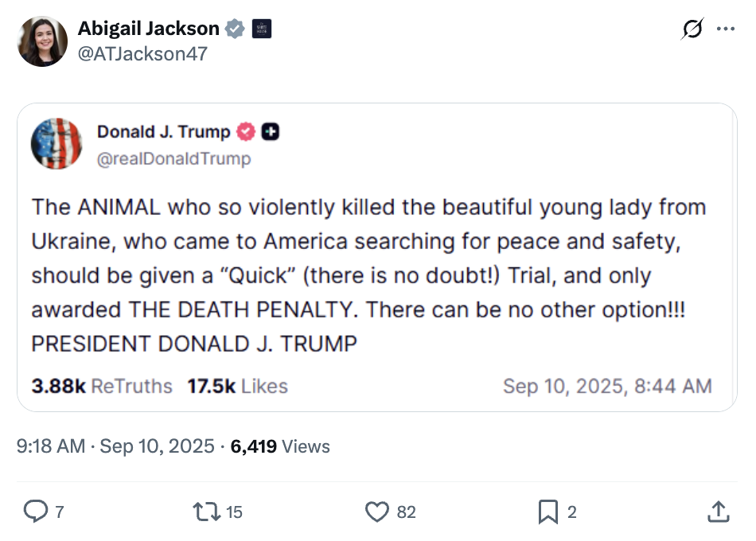
Task: Open the three-dot more options menu
Action: tap(726, 29)
